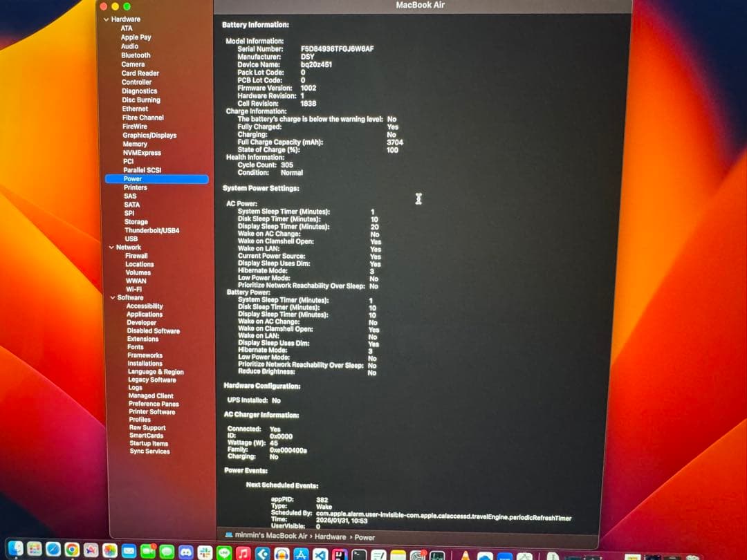Show Thunderbolt/USB4 hardware information
The width and height of the screenshot is (747, 560).
coord(151,230)
